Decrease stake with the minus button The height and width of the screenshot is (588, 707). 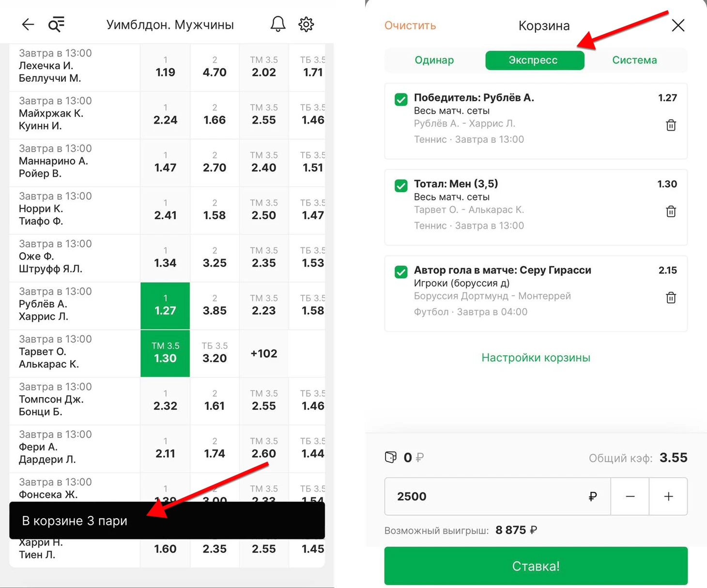tap(630, 496)
